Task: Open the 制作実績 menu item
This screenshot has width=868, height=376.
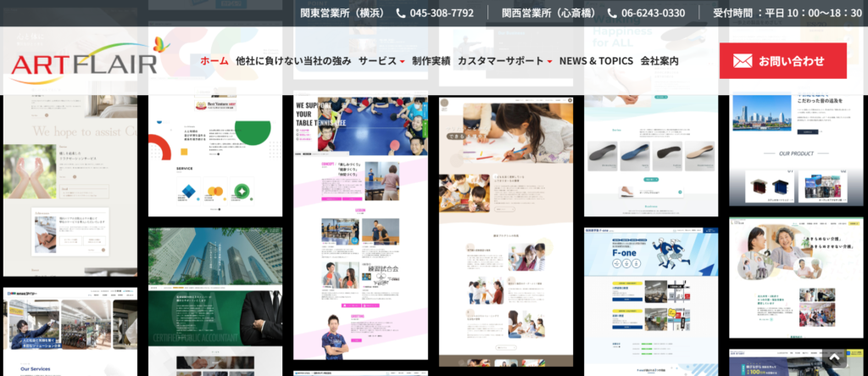Action: 431,61
